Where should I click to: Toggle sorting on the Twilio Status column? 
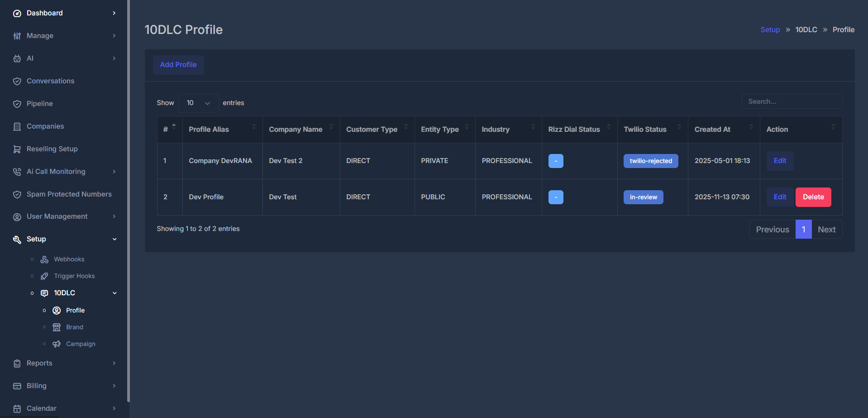(645, 129)
